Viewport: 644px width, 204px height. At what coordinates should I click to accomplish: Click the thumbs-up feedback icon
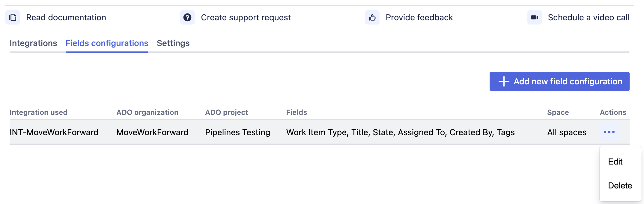[x=372, y=17]
